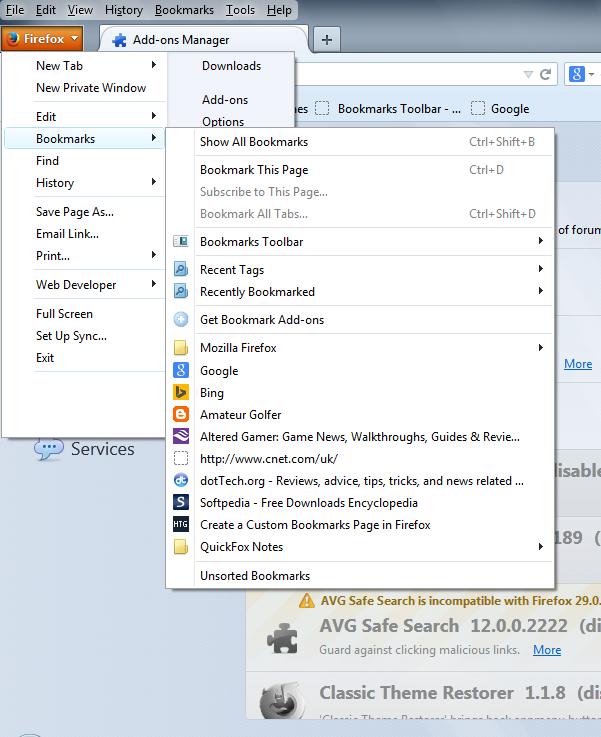Select Find menu item
Image resolution: width=601 pixels, height=737 pixels.
pyautogui.click(x=85, y=161)
